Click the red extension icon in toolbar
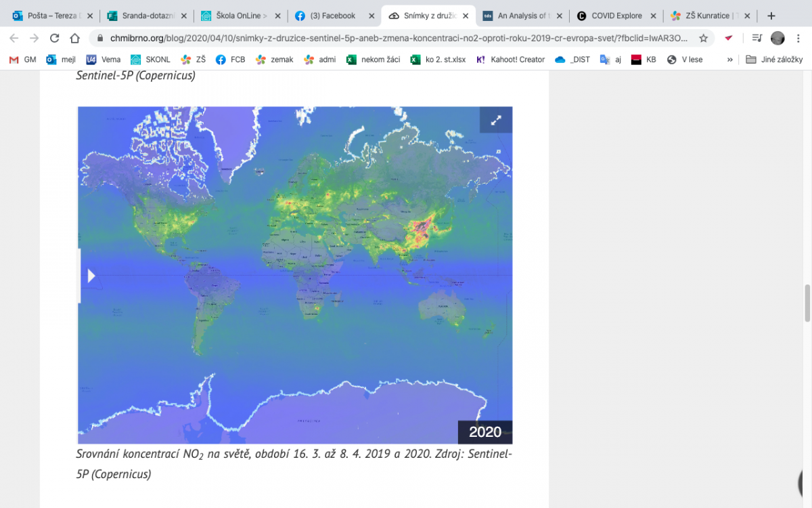This screenshot has height=508, width=812. [729, 38]
